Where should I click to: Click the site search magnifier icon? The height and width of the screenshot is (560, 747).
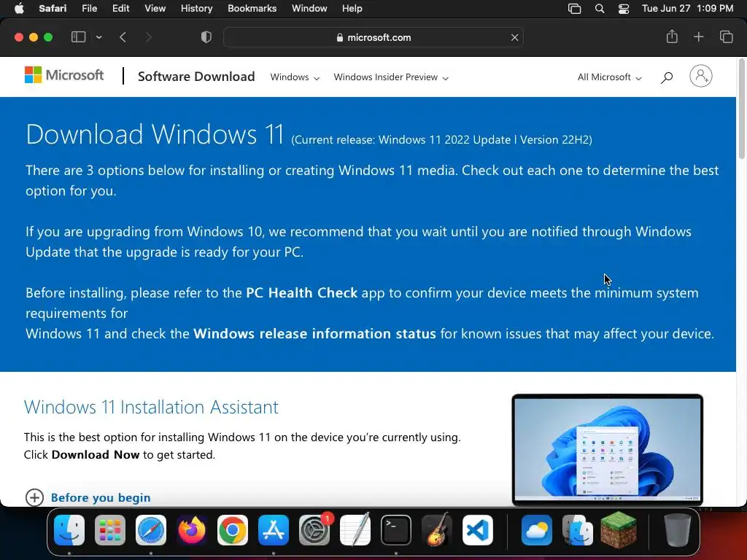point(667,77)
